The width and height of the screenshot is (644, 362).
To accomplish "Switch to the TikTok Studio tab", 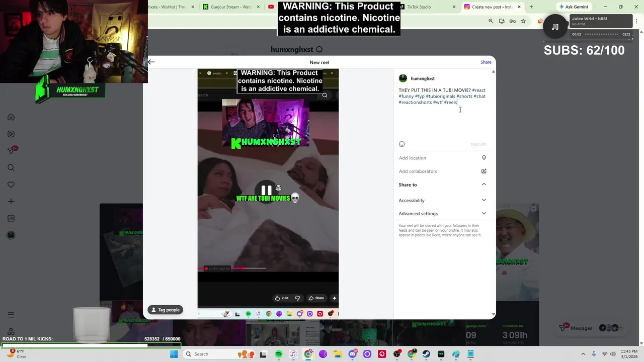I will pyautogui.click(x=426, y=7).
